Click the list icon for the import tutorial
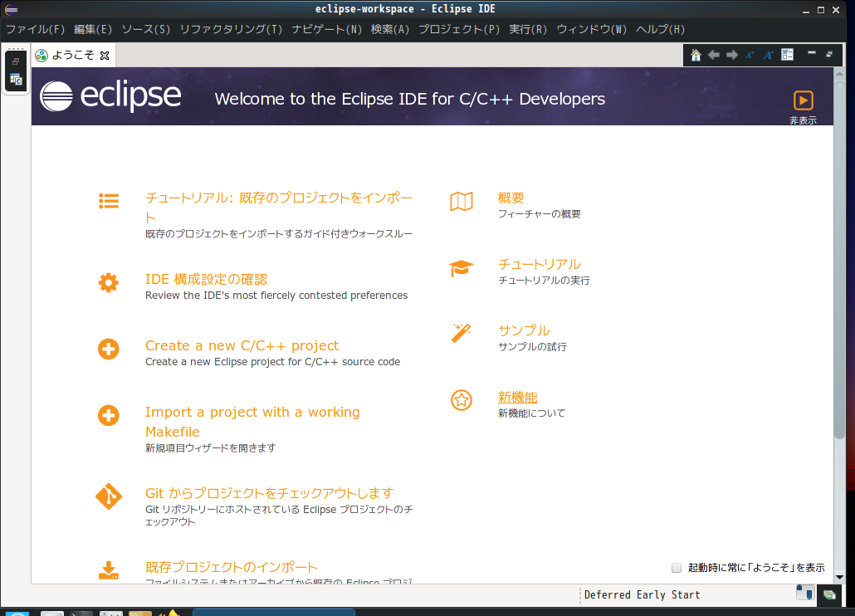The height and width of the screenshot is (616, 855). point(109,201)
